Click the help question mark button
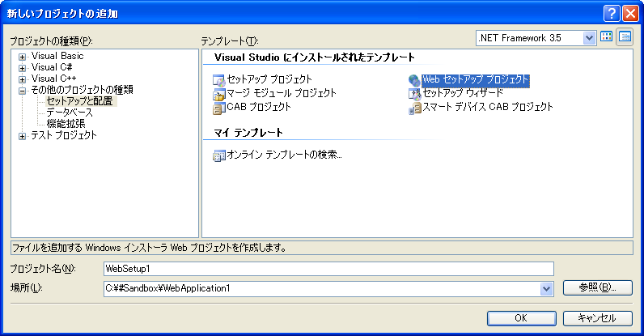The image size is (644, 336). [x=612, y=14]
